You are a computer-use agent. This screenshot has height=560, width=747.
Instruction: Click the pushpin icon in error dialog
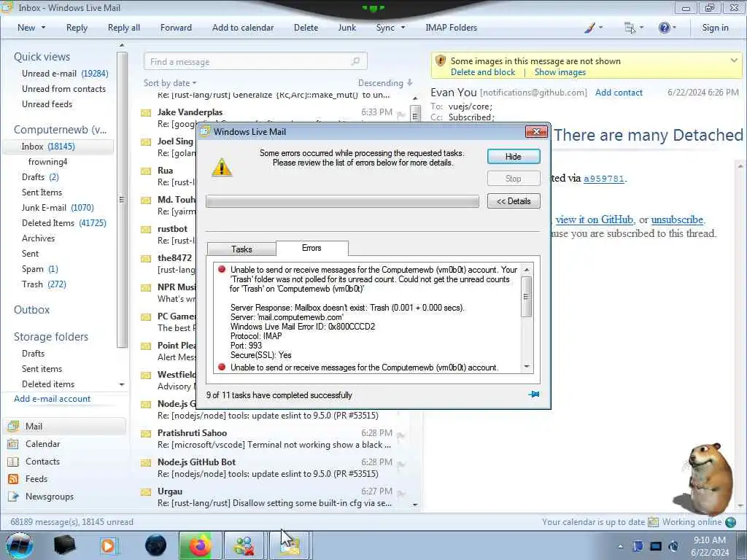point(533,394)
